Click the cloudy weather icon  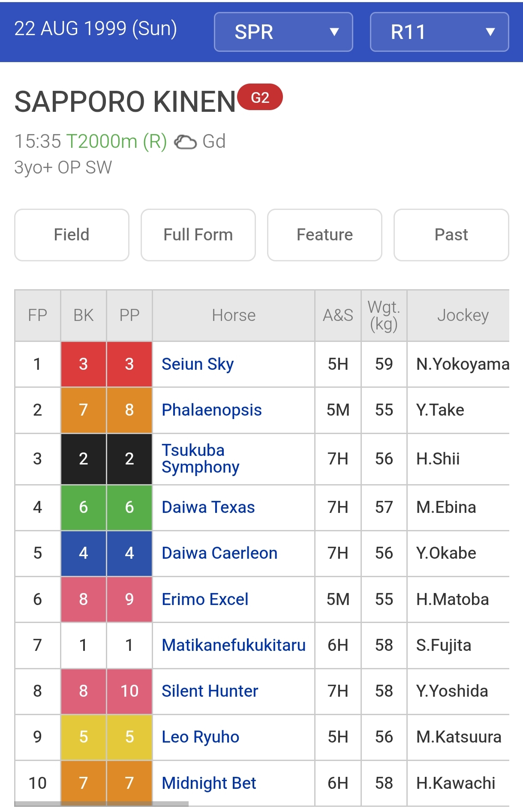tap(185, 142)
